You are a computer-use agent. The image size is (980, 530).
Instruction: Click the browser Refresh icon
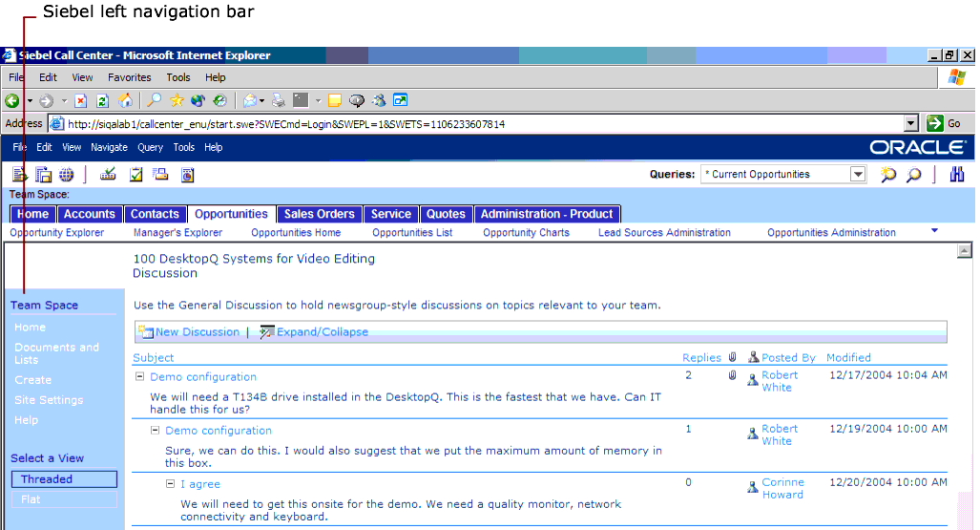(103, 100)
